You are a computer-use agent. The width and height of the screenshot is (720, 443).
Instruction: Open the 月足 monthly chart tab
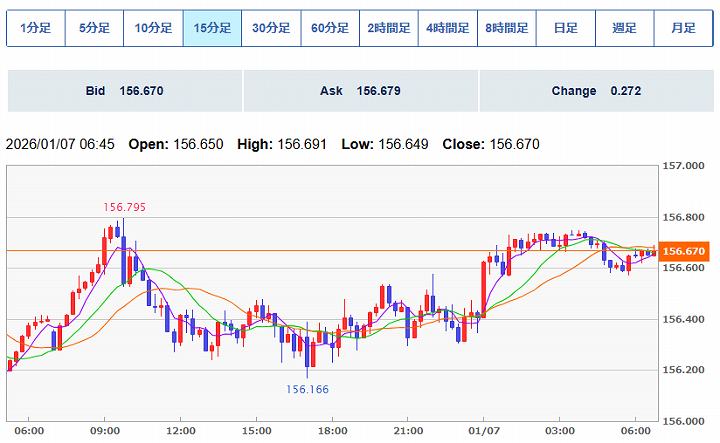click(684, 28)
